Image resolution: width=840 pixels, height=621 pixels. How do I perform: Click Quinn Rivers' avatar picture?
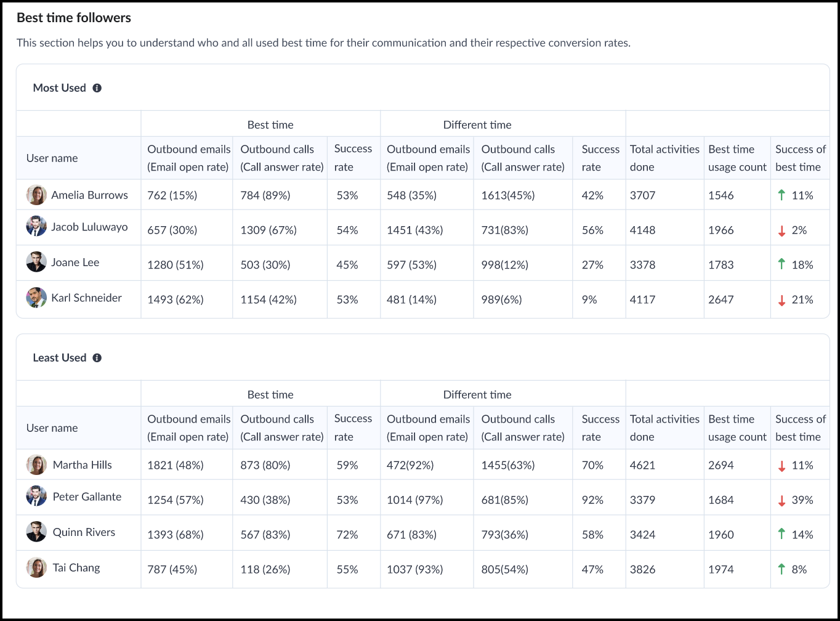point(36,532)
